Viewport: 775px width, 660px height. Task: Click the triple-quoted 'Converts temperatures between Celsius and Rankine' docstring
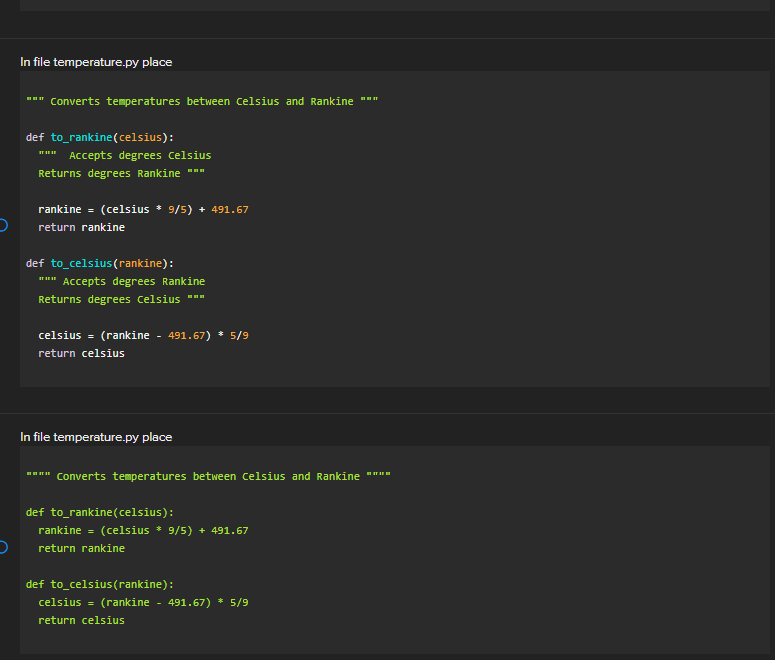pyautogui.click(x=202, y=101)
